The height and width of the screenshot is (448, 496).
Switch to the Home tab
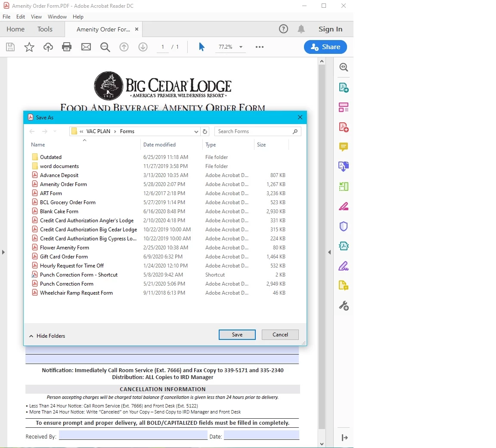point(15,29)
